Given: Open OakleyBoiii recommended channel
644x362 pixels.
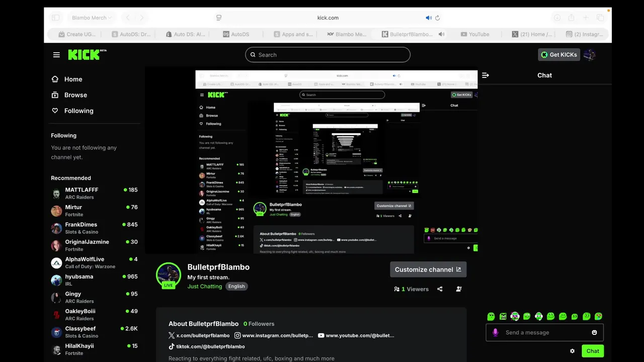Looking at the screenshot, I should tap(94, 315).
